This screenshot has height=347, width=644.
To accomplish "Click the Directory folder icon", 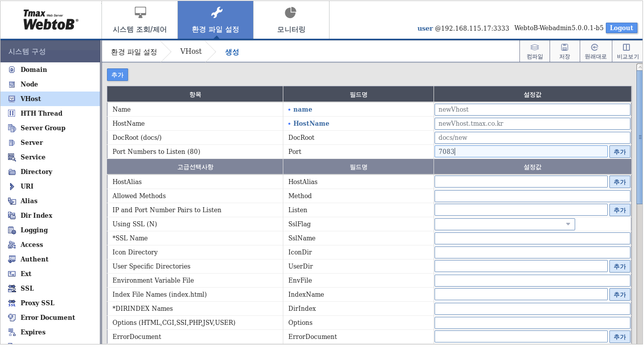I will [x=12, y=172].
